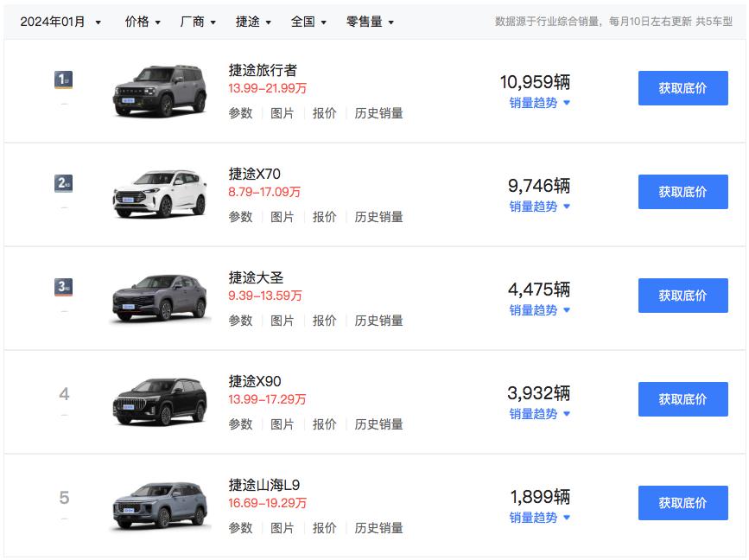Click 获取底价 button for 捷途X70
This screenshot has height=560, width=749.
click(x=682, y=192)
